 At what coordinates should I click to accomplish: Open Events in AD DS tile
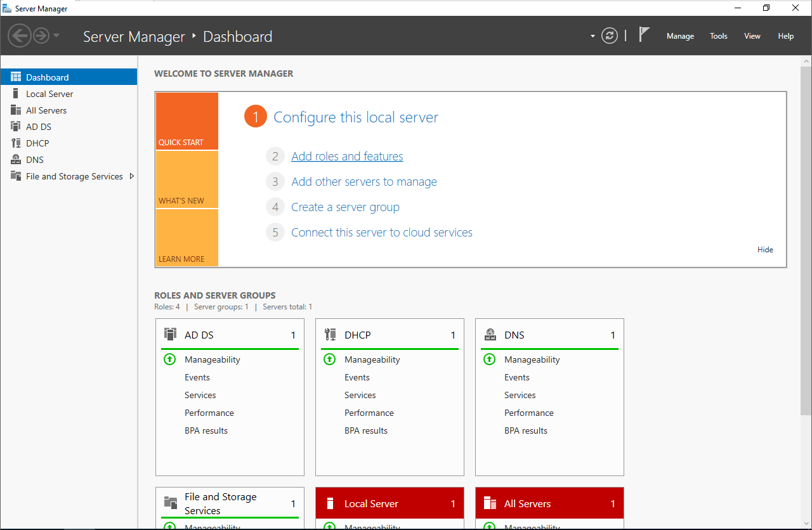pos(197,377)
